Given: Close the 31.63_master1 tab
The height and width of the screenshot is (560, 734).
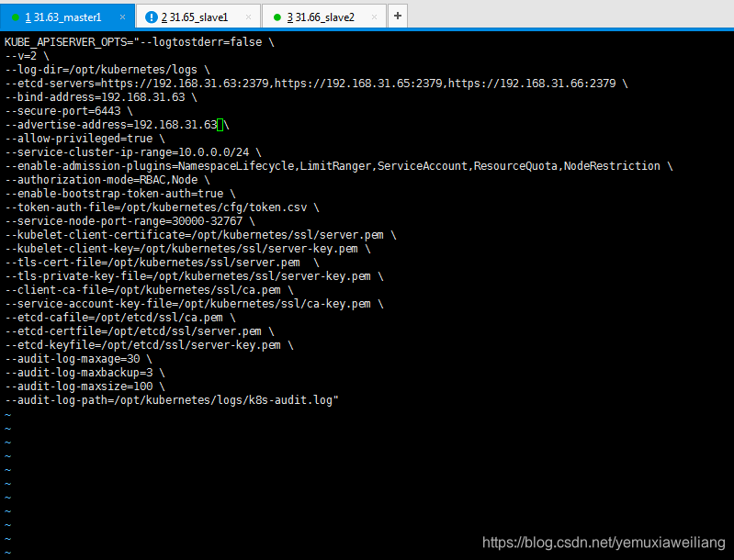Looking at the screenshot, I should pos(123,17).
